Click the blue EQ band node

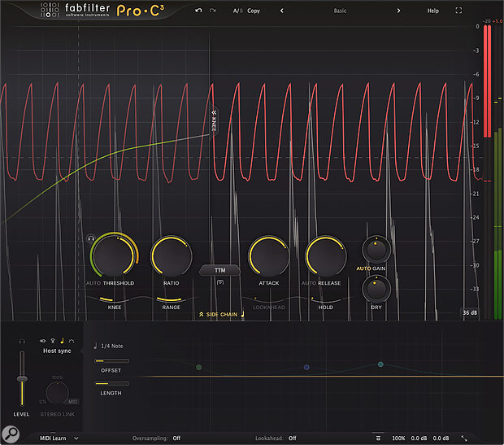tap(306, 367)
